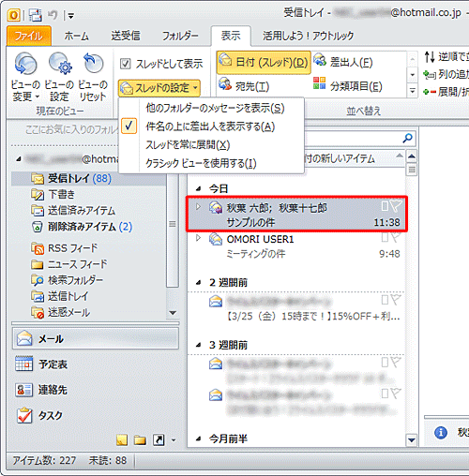
Task: Arrange by 宛先 option
Action: point(244,85)
